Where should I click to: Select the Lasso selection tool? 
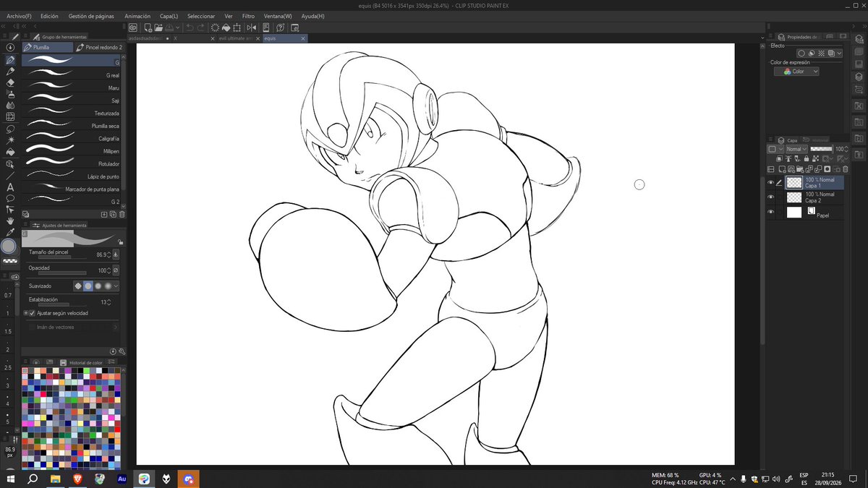click(11, 129)
